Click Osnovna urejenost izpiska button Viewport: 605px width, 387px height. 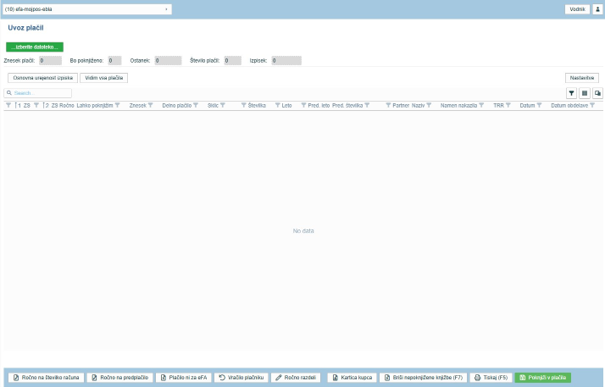pyautogui.click(x=43, y=78)
